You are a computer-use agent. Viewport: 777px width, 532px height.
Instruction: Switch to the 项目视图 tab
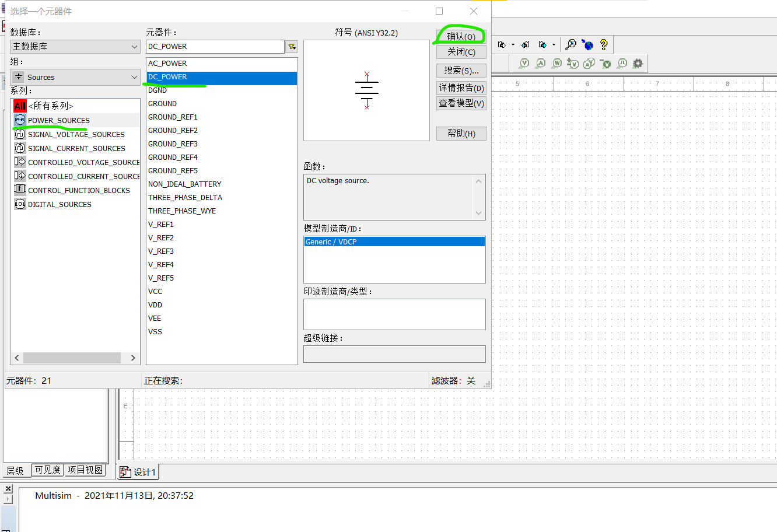[85, 471]
